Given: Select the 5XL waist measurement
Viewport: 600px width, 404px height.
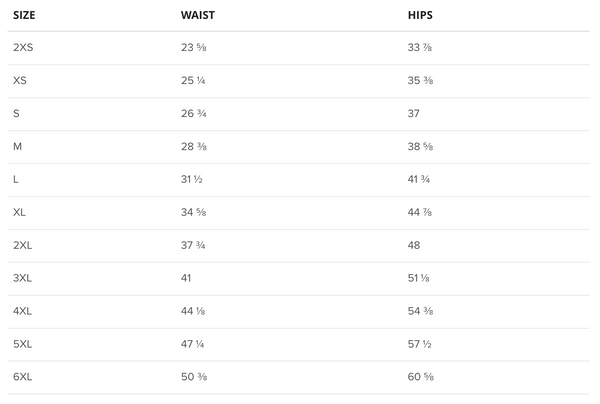Looking at the screenshot, I should click(x=193, y=344).
